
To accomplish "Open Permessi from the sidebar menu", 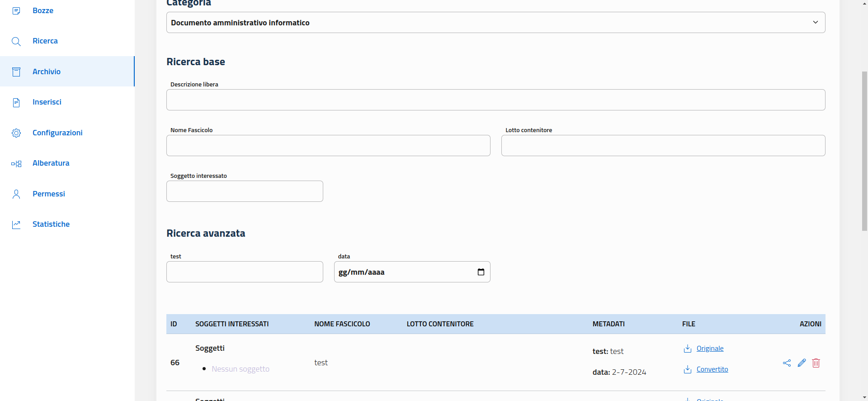I will [49, 194].
